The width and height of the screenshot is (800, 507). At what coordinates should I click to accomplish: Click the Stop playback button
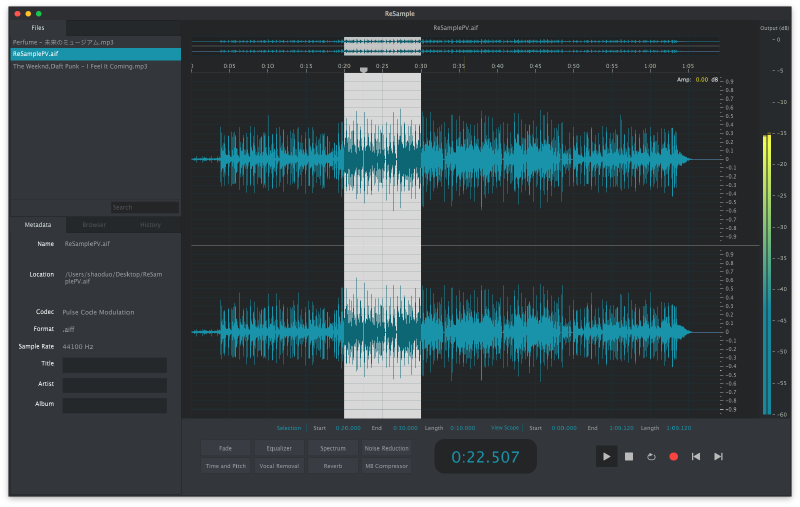pyautogui.click(x=629, y=456)
